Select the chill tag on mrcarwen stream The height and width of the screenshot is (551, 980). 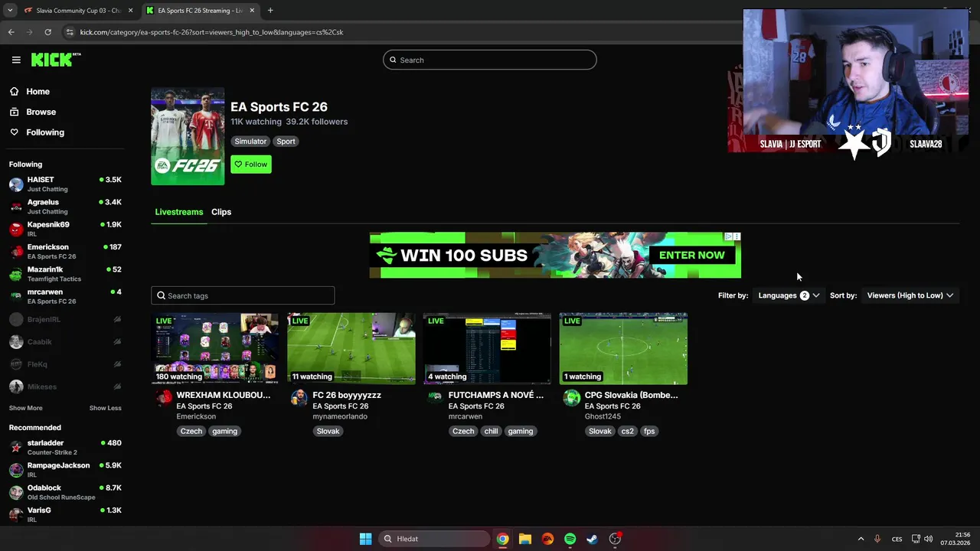(491, 431)
